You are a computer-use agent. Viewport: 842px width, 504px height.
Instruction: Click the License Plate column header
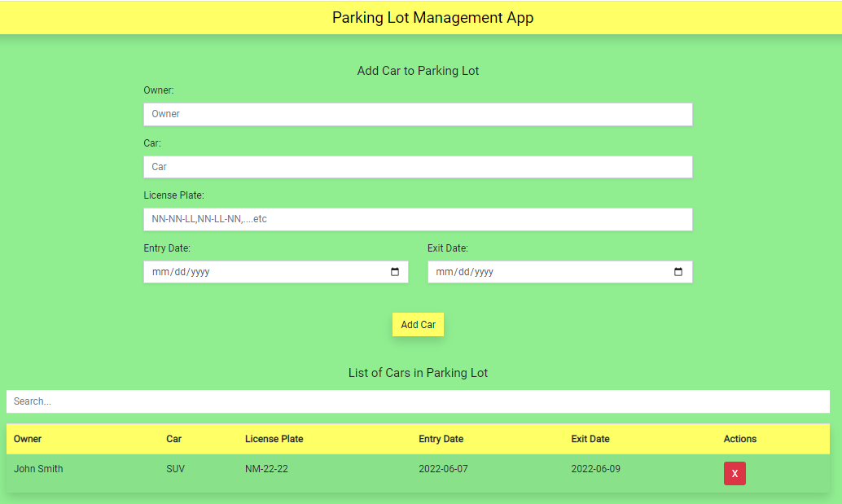[274, 439]
